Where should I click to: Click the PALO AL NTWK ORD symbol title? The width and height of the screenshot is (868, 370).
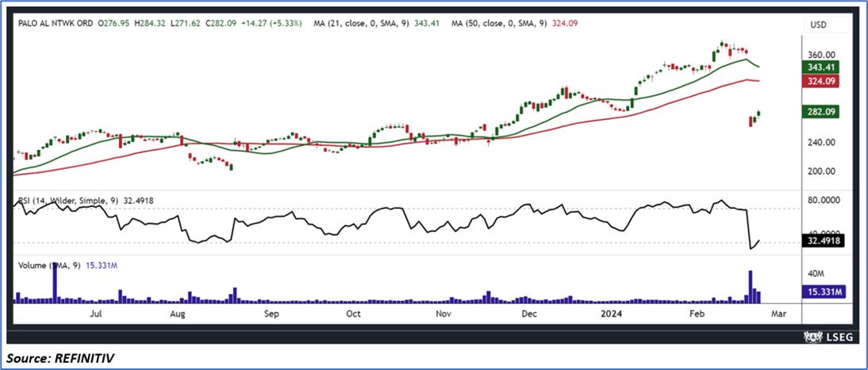tap(56, 24)
